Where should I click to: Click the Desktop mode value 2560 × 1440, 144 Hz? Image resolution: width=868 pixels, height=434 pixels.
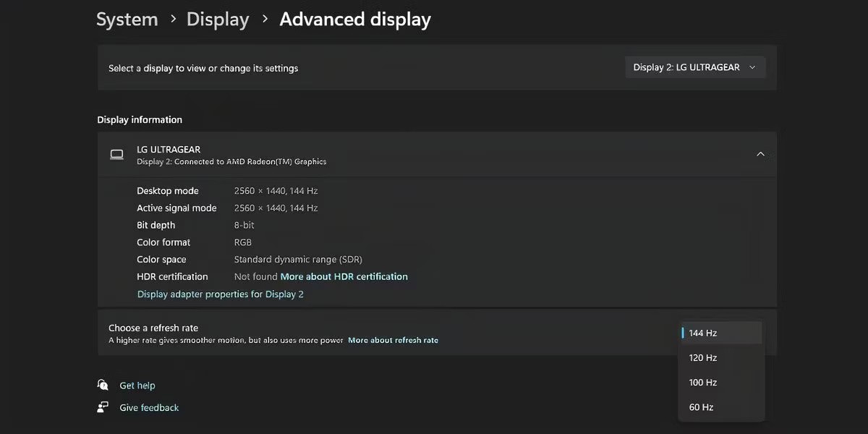276,191
